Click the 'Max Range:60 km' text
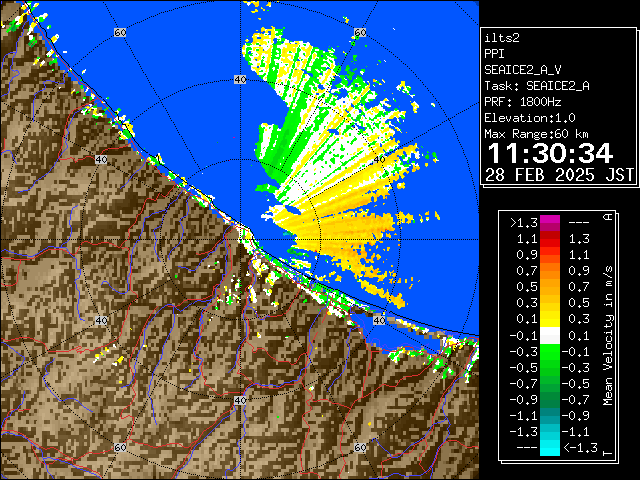640x480 pixels. click(x=537, y=134)
